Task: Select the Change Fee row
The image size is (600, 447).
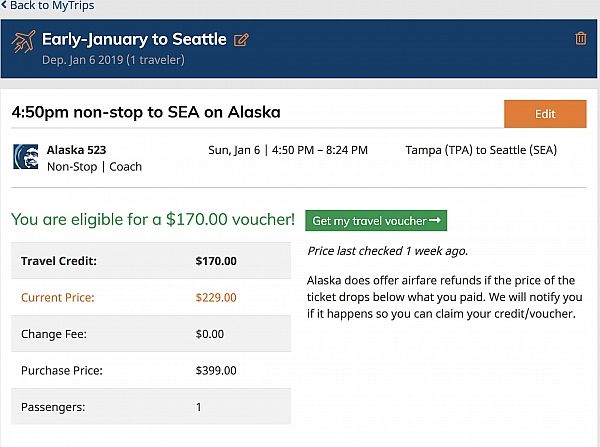Action: 150,334
